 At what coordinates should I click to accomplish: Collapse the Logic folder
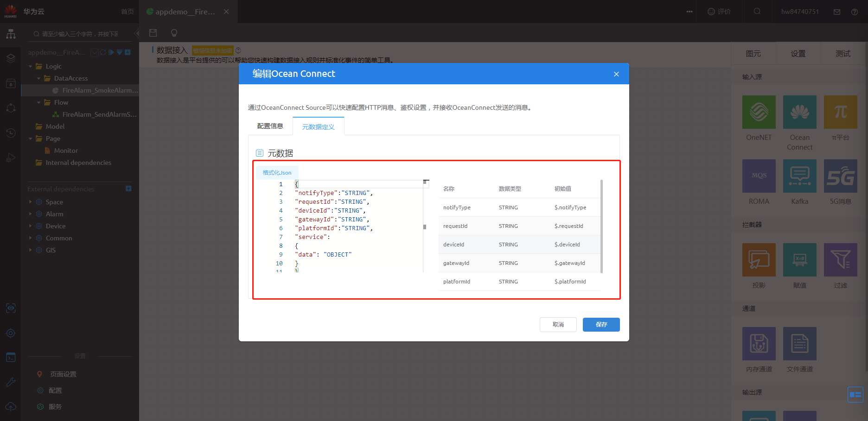click(31, 66)
